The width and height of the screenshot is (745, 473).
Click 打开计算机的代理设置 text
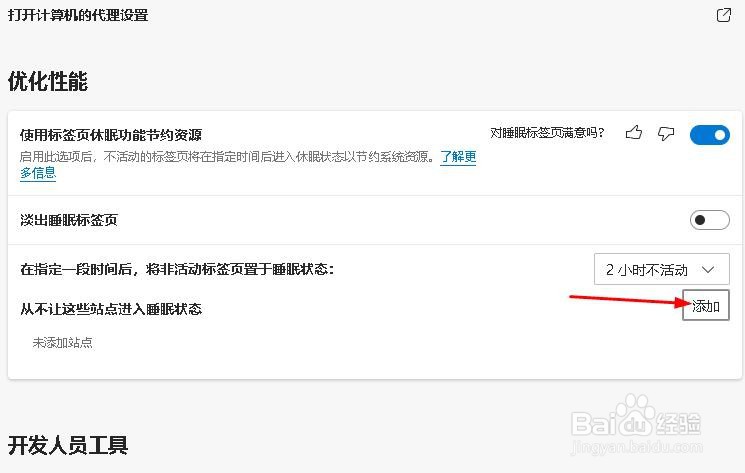point(78,15)
